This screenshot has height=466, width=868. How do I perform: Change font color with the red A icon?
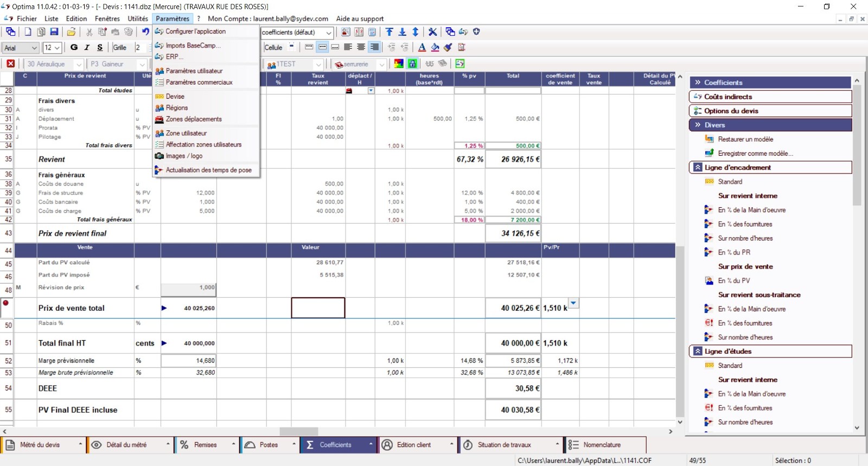pyautogui.click(x=422, y=47)
